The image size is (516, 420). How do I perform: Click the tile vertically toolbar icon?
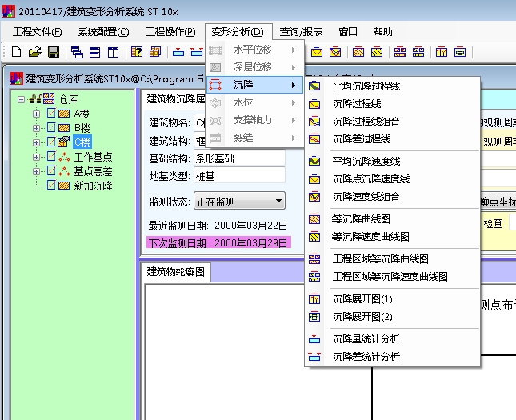[x=114, y=52]
